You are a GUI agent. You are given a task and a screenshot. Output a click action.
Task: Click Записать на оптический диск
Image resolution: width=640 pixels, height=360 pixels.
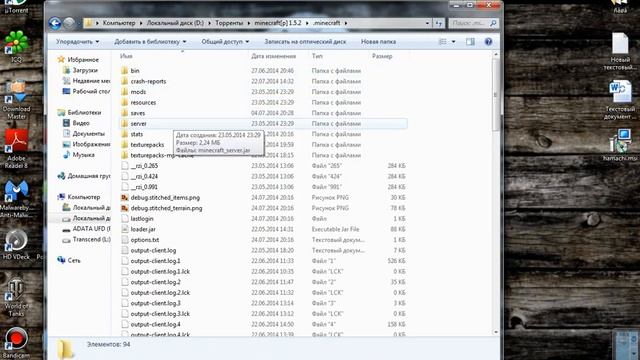point(305,42)
